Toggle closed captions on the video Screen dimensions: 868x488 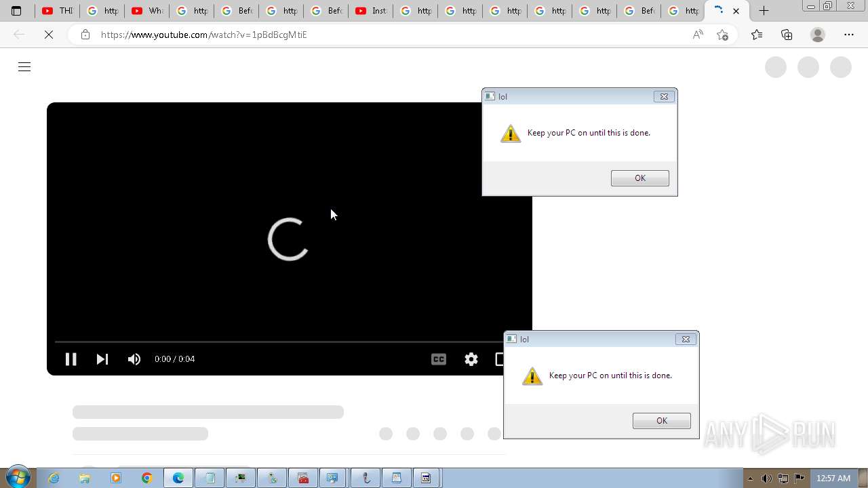[x=439, y=359]
